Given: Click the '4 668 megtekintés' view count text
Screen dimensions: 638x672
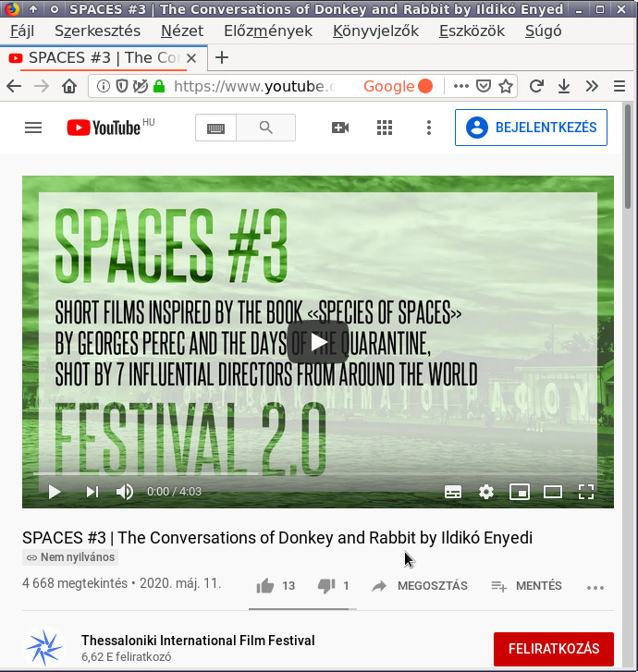Looking at the screenshot, I should point(75,583).
